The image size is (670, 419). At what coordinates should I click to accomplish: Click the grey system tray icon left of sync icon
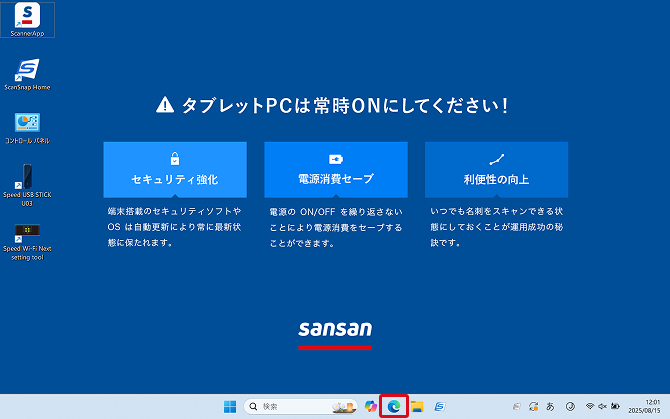[x=517, y=407]
